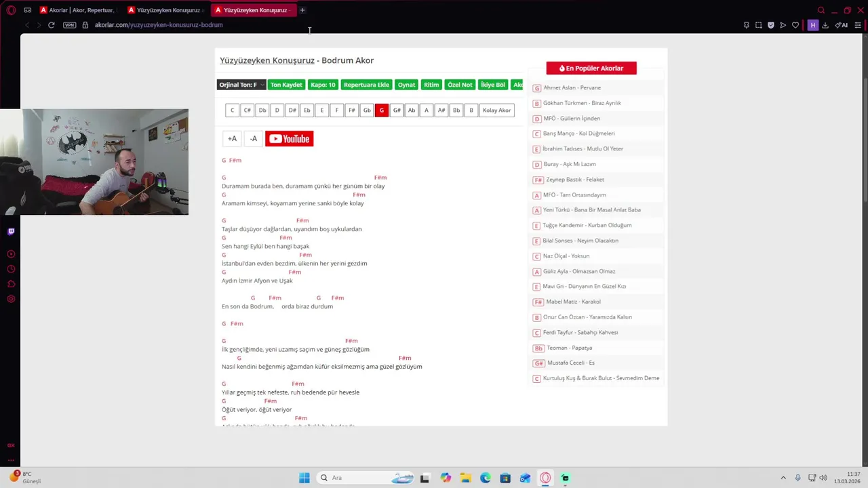Viewport: 868px width, 488px height.
Task: Select key A# in the transpose row
Action: [x=441, y=110]
